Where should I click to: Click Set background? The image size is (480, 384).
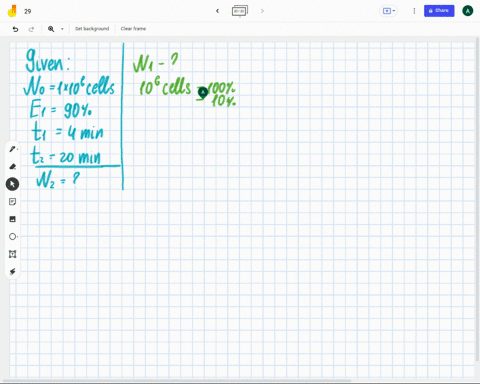92,29
